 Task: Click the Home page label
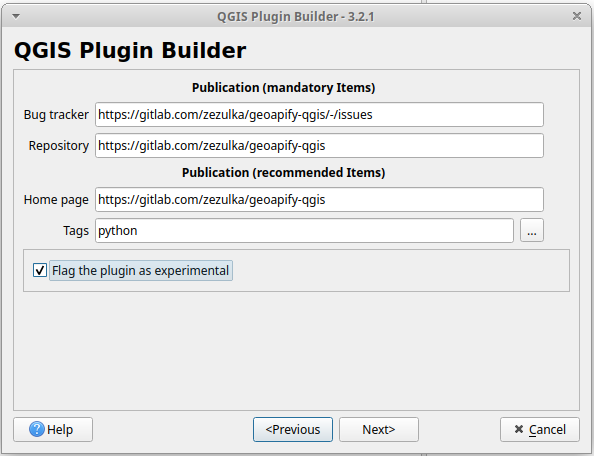tap(56, 200)
